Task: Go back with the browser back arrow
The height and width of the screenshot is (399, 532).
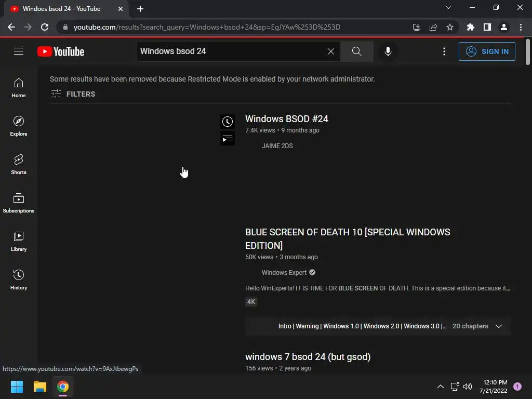Action: pos(11,27)
